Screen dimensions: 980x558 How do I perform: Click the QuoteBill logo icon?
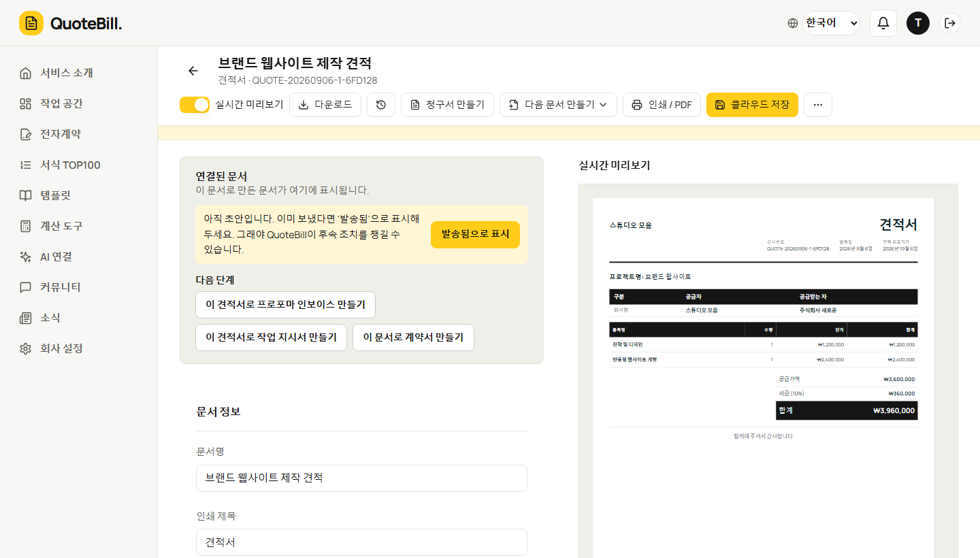pos(31,23)
